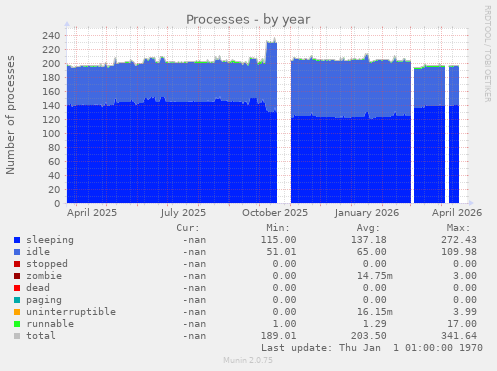Click the 'runnable' legend label
The width and height of the screenshot is (497, 371).
click(50, 324)
